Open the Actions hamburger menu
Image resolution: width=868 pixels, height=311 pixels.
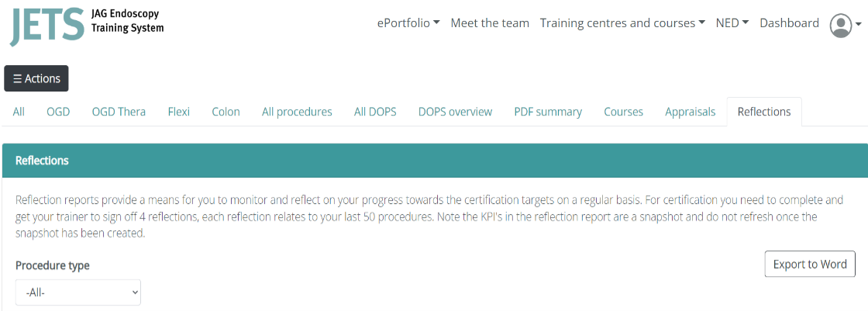point(36,78)
